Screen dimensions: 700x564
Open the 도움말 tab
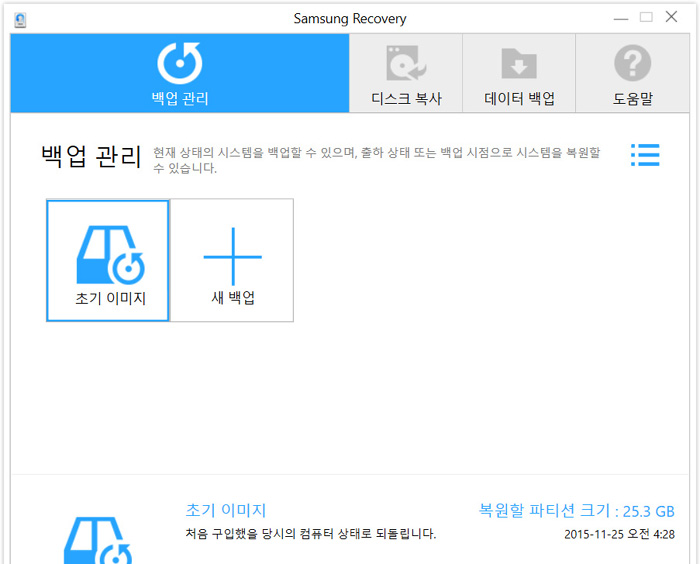632,73
